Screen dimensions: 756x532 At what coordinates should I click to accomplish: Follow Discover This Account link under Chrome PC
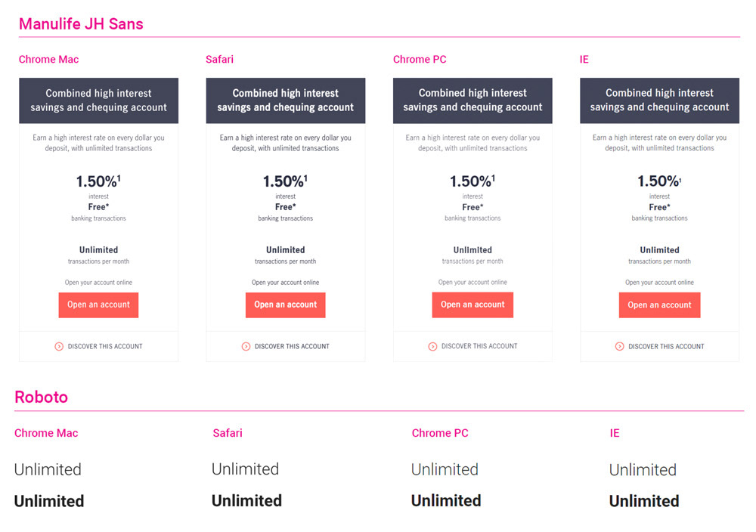click(x=479, y=346)
